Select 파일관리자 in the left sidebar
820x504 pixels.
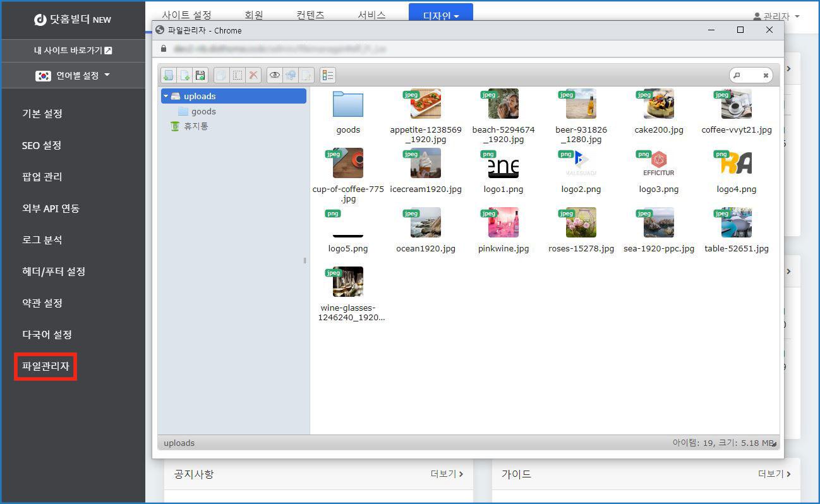pyautogui.click(x=45, y=366)
